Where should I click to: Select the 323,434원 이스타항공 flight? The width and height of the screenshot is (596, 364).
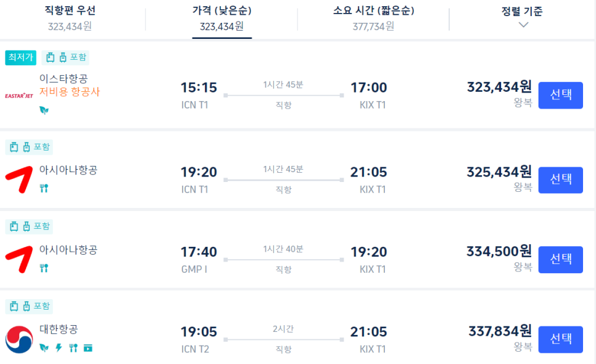(561, 96)
